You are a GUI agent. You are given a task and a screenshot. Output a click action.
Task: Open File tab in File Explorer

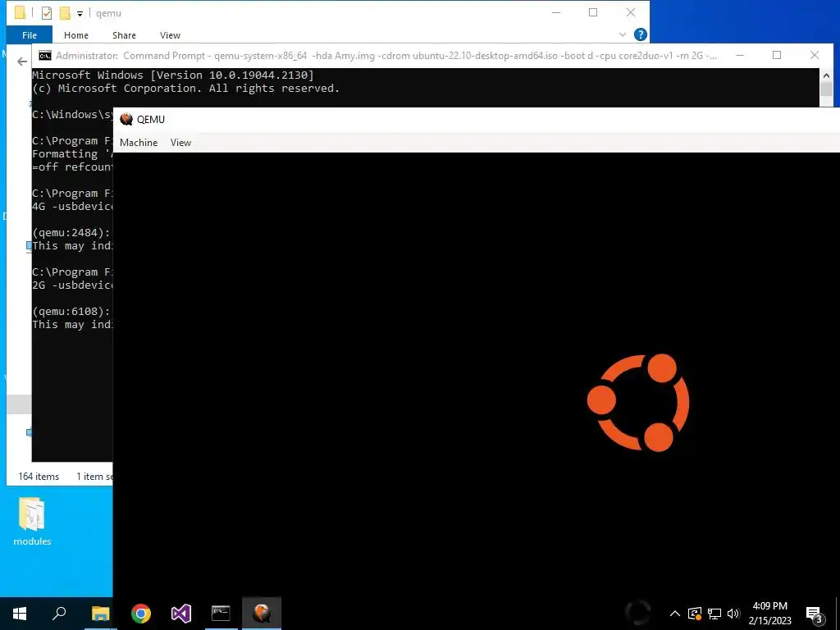tap(30, 34)
